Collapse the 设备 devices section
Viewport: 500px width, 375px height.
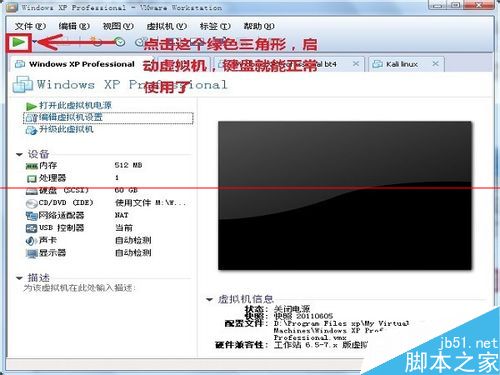tap(19, 154)
